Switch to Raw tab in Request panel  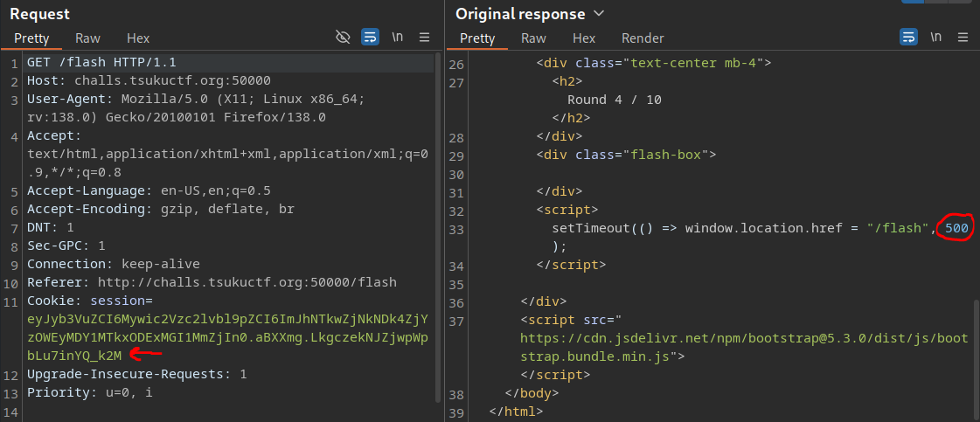pyautogui.click(x=87, y=38)
